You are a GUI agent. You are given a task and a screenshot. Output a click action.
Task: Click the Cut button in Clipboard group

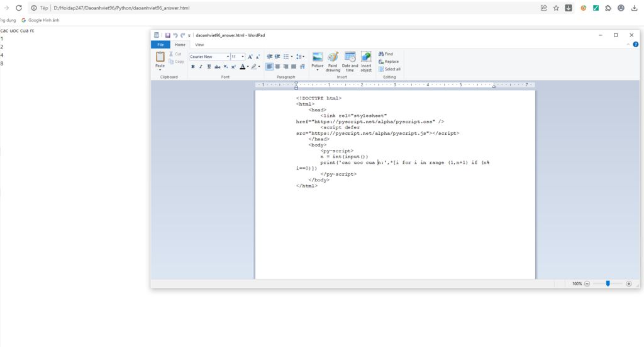175,54
